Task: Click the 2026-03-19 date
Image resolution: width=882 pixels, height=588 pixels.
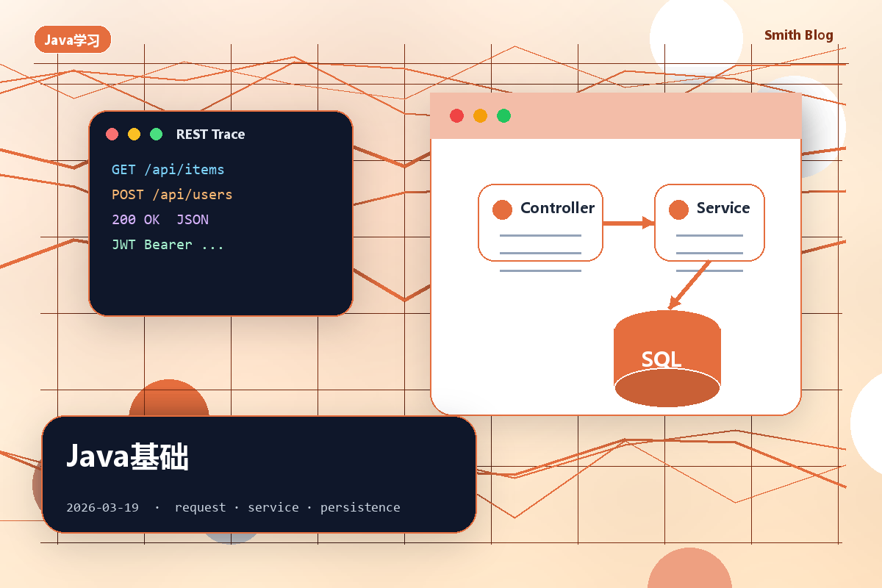Action: click(x=102, y=507)
